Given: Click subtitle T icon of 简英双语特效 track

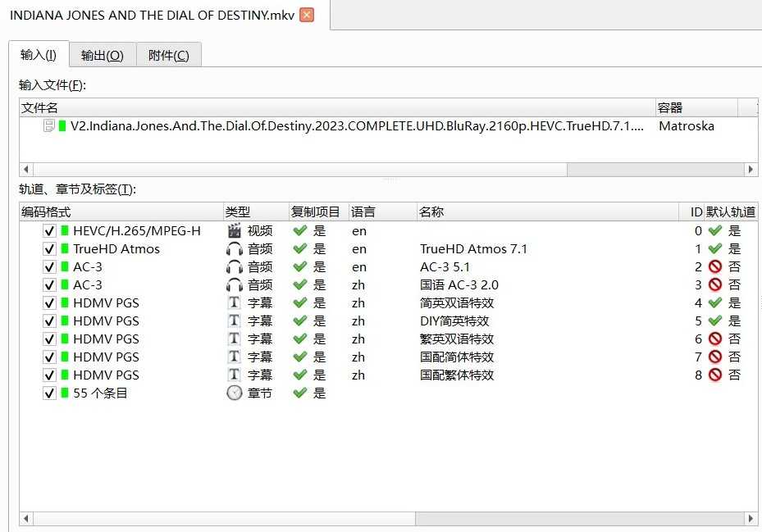Looking at the screenshot, I should pos(235,303).
